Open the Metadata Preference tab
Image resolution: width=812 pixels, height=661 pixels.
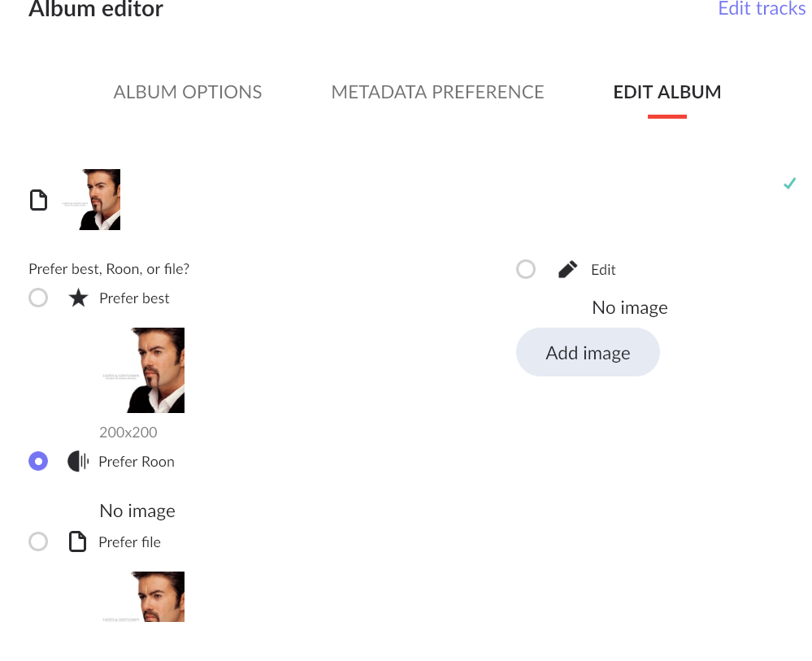coord(437,93)
